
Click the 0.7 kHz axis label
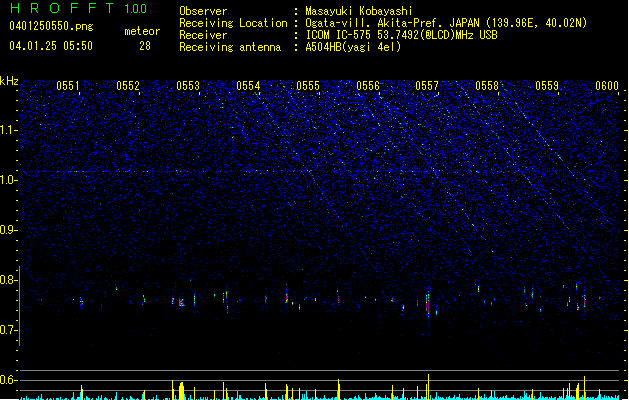[x=9, y=330]
